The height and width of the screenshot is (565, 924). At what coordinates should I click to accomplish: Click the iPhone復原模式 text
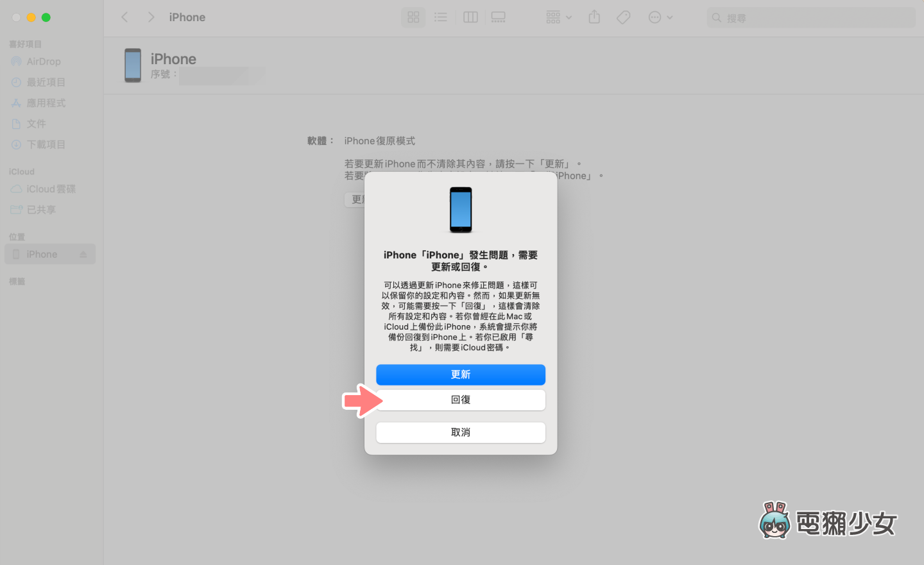click(x=380, y=141)
